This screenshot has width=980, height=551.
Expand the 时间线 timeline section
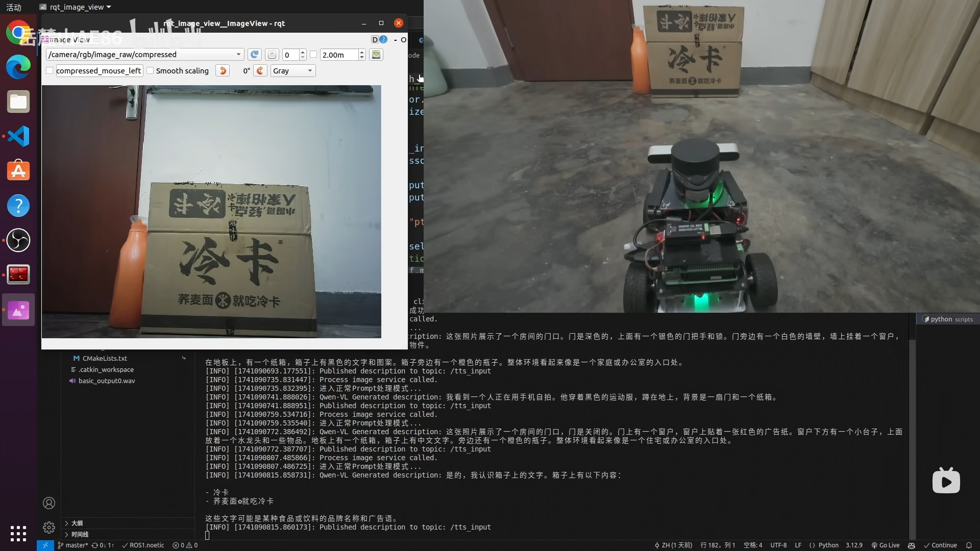coord(80,534)
